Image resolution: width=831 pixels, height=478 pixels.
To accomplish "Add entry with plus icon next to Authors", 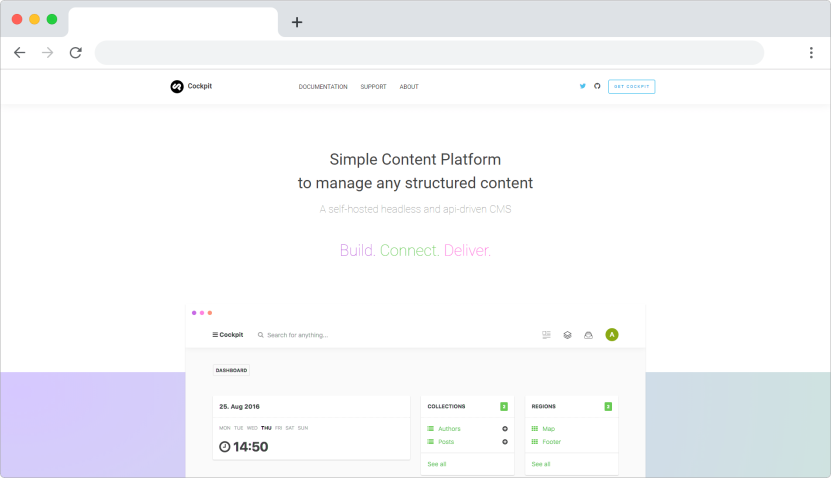I will (505, 429).
